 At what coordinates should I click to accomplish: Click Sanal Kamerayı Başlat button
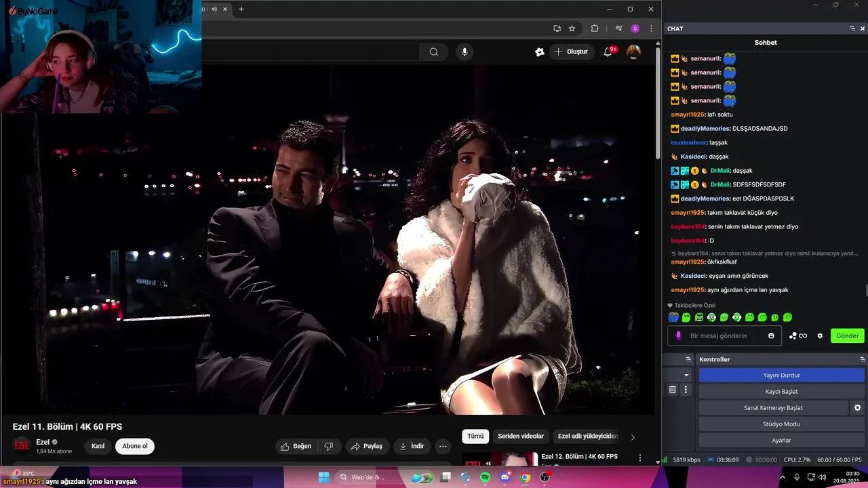tap(773, 407)
